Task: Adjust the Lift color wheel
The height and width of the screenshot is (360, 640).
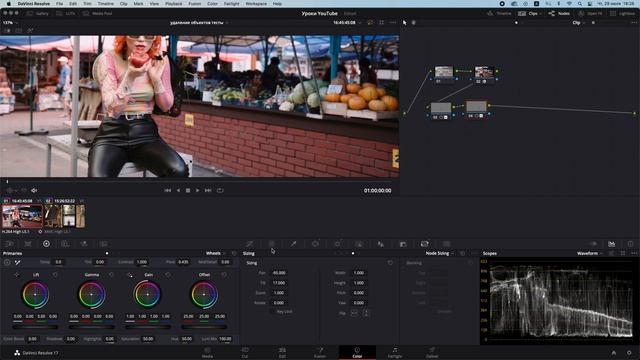Action: [x=35, y=294]
